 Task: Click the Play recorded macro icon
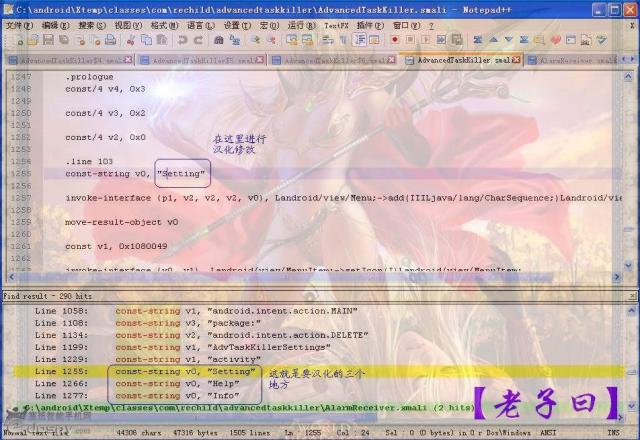pyautogui.click(x=426, y=40)
